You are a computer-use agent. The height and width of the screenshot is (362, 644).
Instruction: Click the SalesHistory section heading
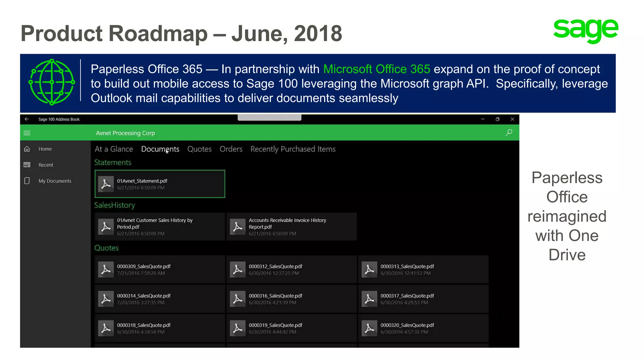[x=114, y=205]
